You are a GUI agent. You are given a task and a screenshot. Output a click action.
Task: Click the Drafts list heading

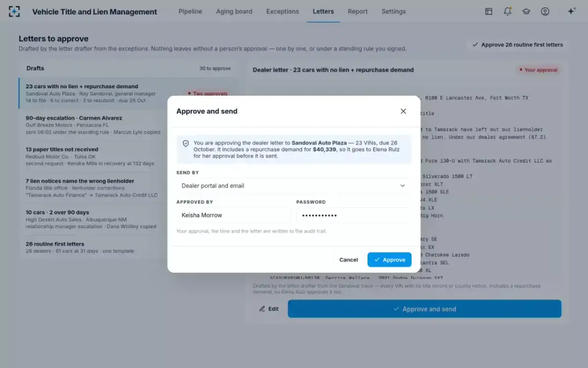[x=35, y=68]
